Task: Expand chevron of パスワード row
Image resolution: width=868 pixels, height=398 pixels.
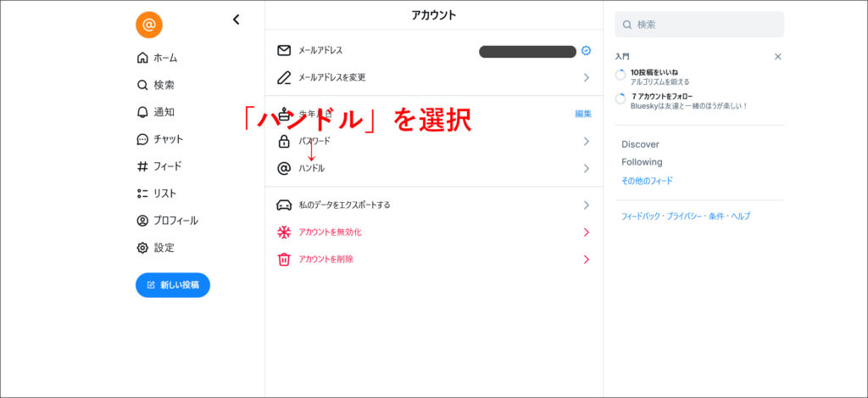Action: [x=587, y=142]
